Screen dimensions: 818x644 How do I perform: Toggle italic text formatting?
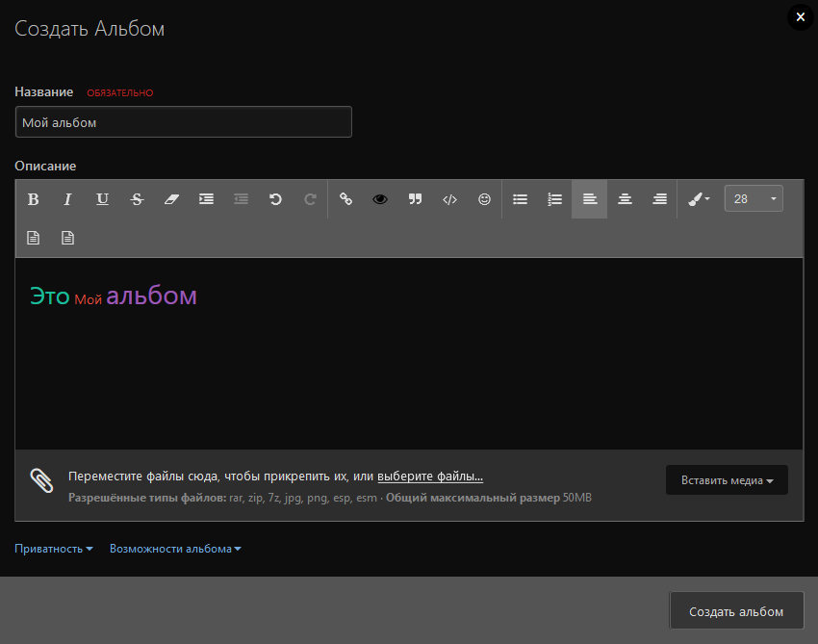point(67,199)
